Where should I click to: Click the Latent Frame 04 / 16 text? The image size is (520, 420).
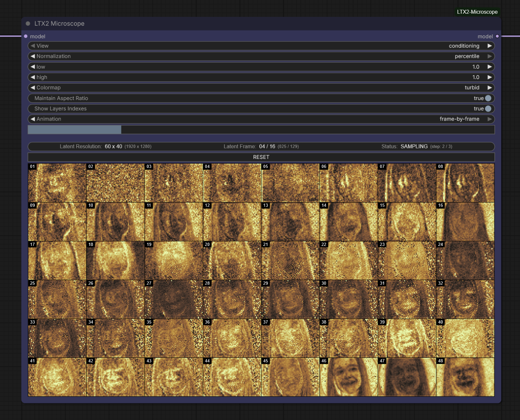click(261, 146)
